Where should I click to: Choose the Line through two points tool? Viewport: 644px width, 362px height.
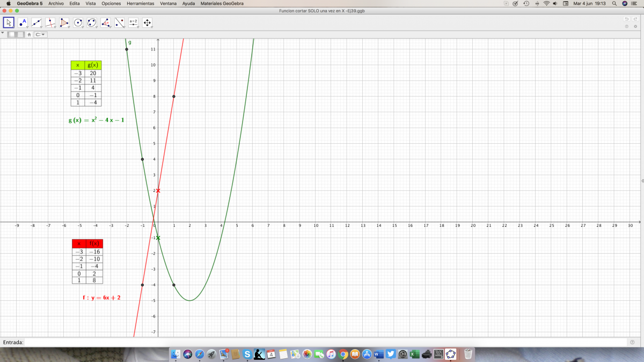[36, 23]
